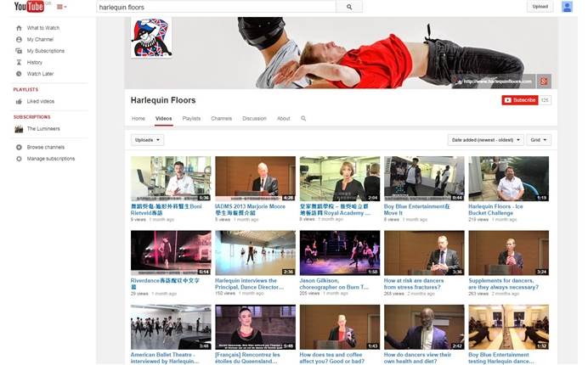Follow the harlequinfloors.com banner link

coord(497,81)
